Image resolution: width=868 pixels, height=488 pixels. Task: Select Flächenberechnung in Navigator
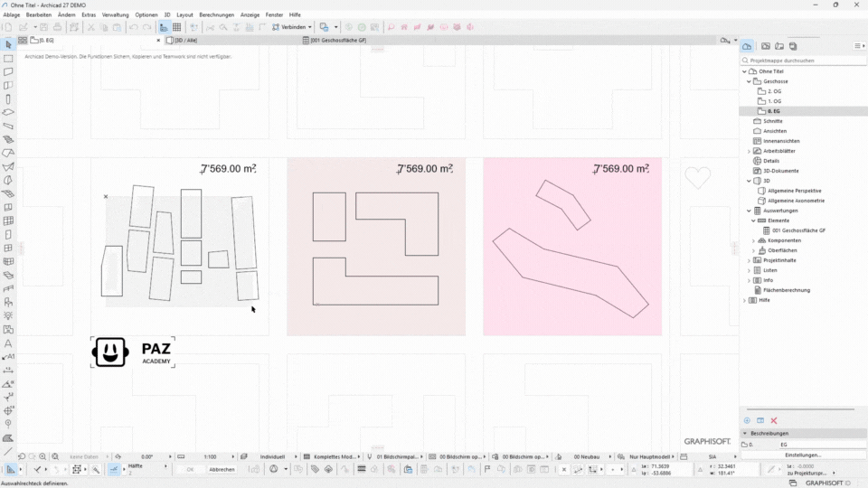(x=786, y=290)
